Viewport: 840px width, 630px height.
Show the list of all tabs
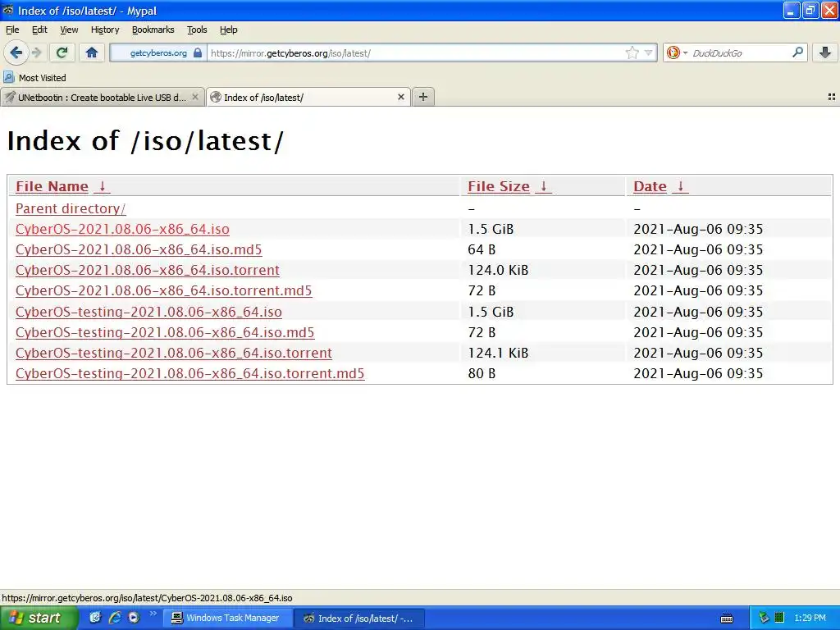pos(832,97)
